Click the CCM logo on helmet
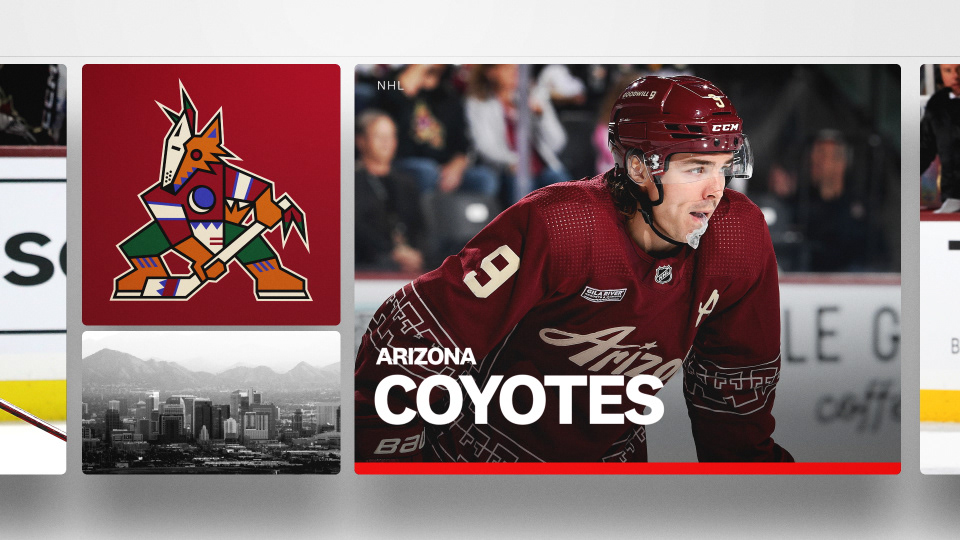Image resolution: width=960 pixels, height=540 pixels. point(726,127)
